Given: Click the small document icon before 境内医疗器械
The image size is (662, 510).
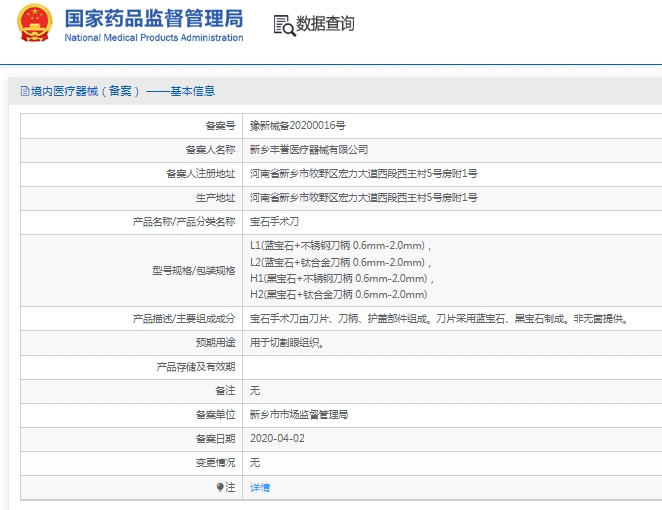Looking at the screenshot, I should (25, 91).
